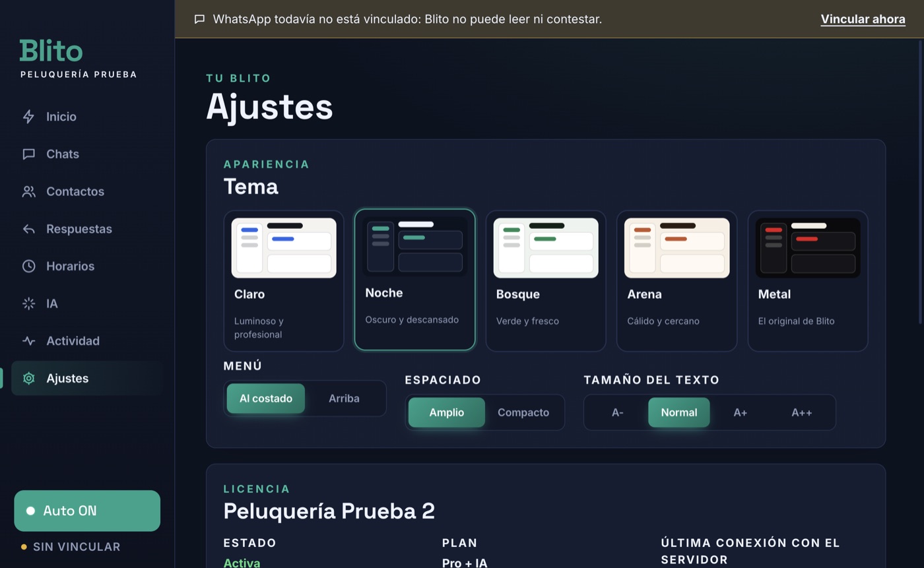Pick the Metal theme card
This screenshot has height=568, width=924.
pyautogui.click(x=808, y=281)
